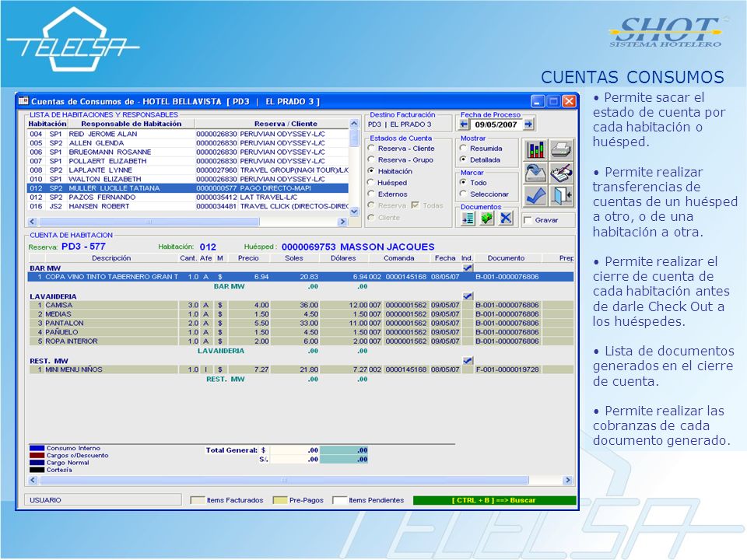Image resolution: width=747 pixels, height=560 pixels.
Task: Choose Seleccionar under Marcar
Action: point(463,194)
